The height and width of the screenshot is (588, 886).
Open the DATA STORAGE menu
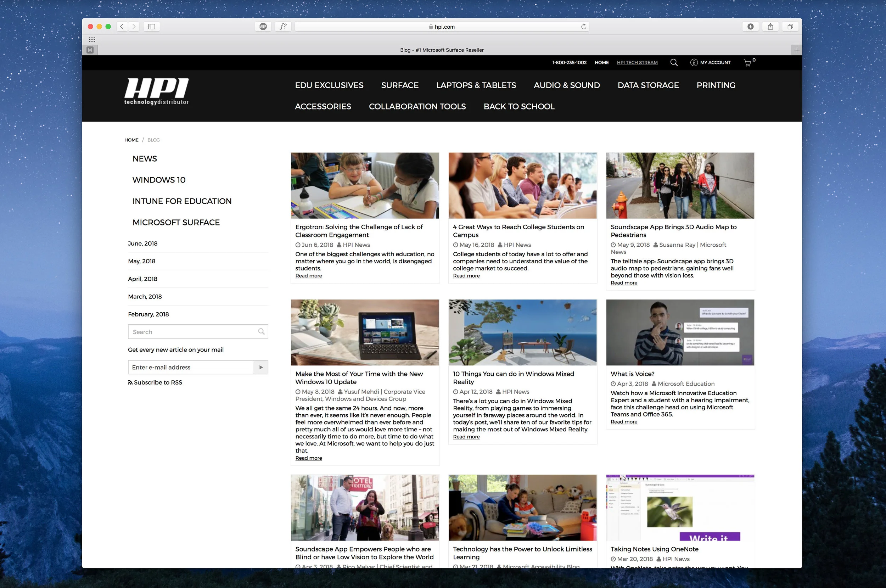point(648,85)
